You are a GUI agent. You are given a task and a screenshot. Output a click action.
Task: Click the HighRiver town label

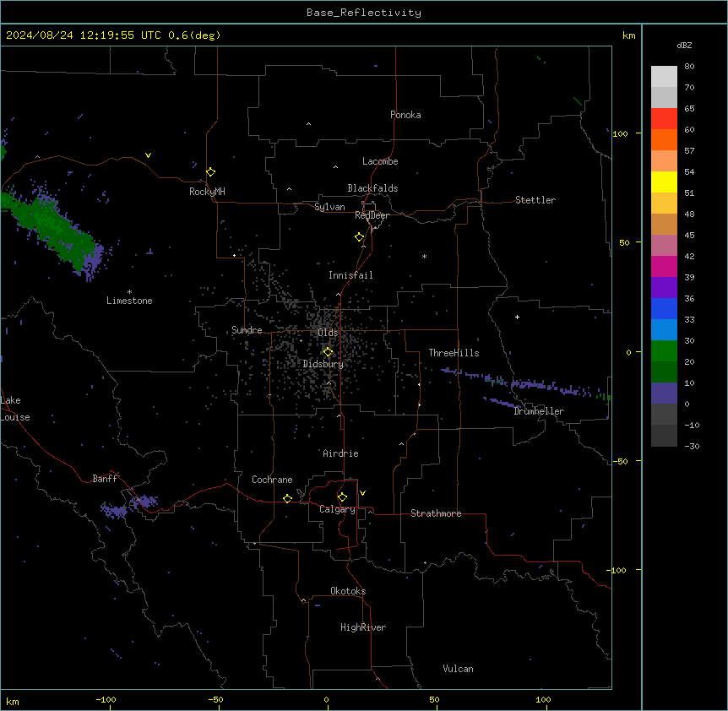[x=363, y=627]
